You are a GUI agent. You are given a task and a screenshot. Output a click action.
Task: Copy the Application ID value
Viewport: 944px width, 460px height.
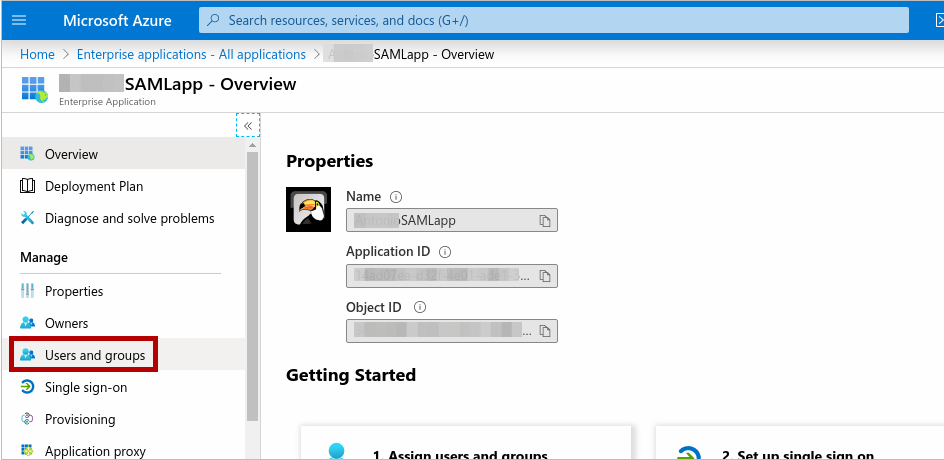pos(545,275)
